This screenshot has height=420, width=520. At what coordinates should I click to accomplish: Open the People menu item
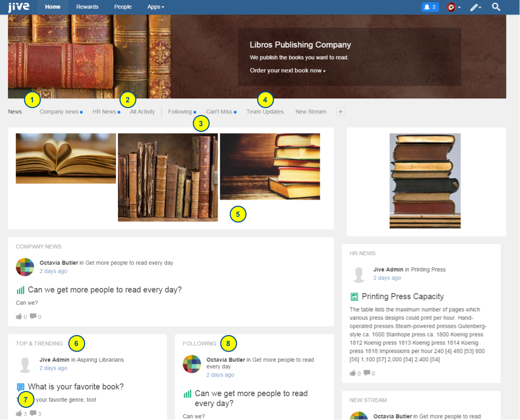point(123,7)
